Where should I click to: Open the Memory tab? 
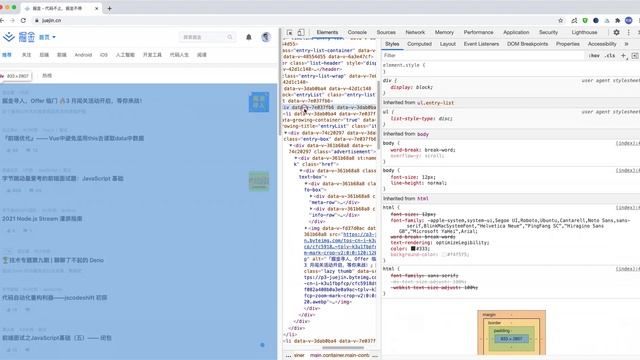[444, 32]
